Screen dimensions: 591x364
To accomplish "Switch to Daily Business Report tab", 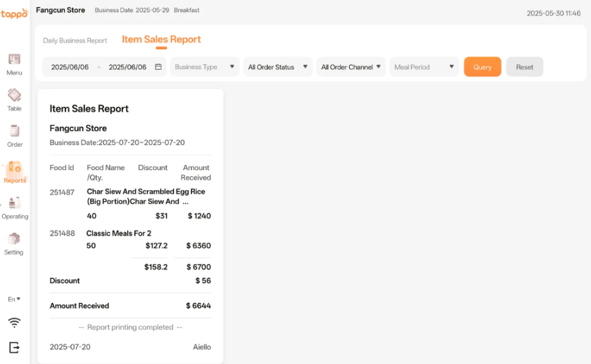I will click(75, 40).
